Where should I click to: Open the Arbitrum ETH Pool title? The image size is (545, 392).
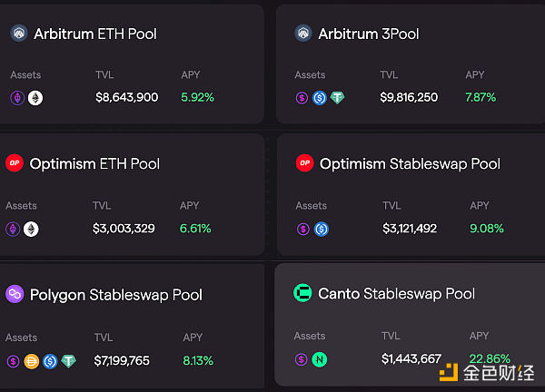94,34
